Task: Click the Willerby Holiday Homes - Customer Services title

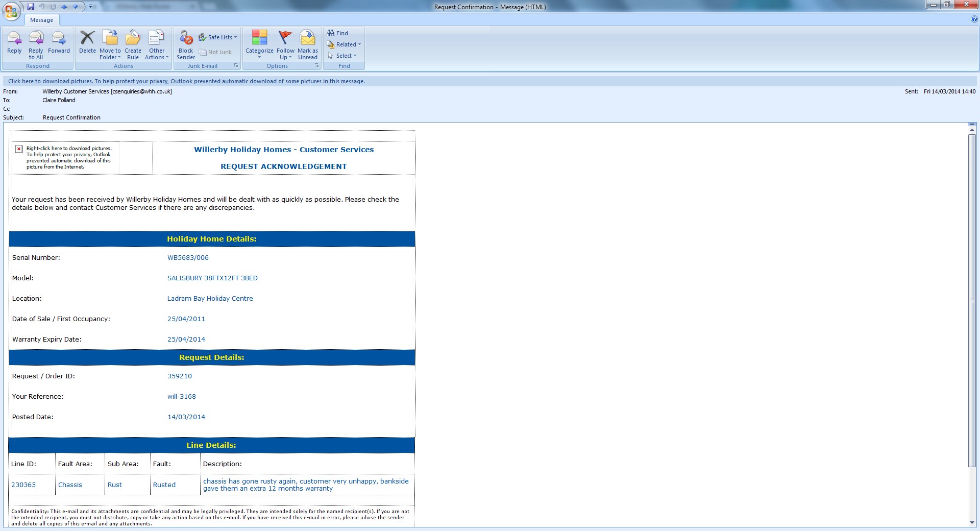Action: pyautogui.click(x=284, y=150)
